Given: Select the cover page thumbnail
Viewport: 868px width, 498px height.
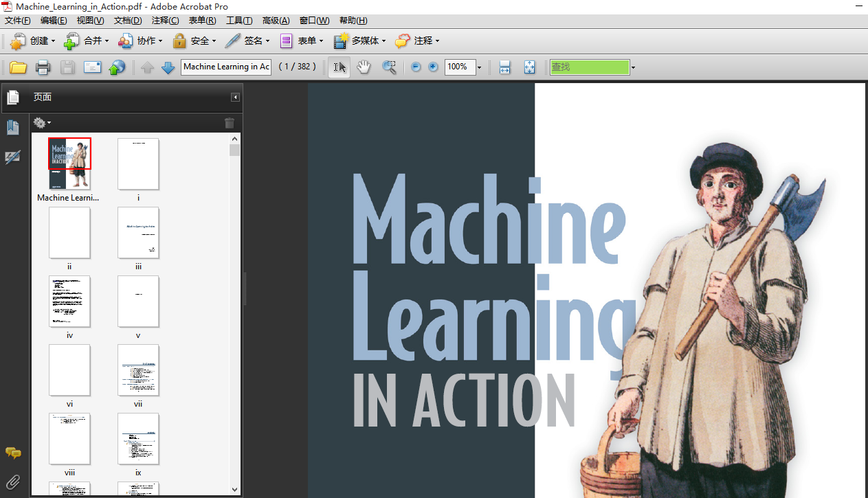Looking at the screenshot, I should point(69,163).
